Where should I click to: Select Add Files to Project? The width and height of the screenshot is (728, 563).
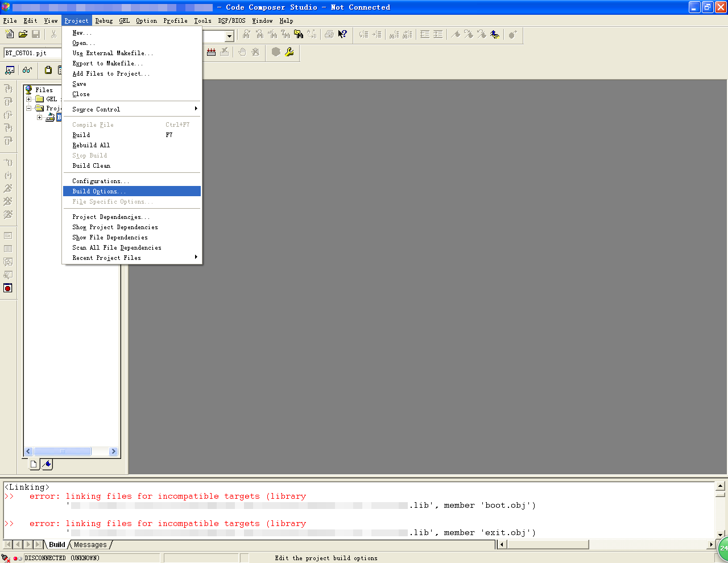(x=132, y=73)
